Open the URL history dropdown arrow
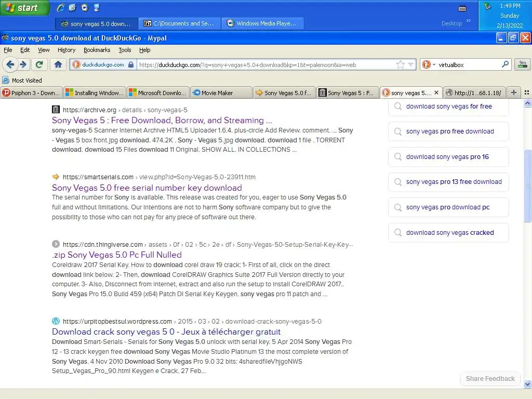 [x=411, y=64]
